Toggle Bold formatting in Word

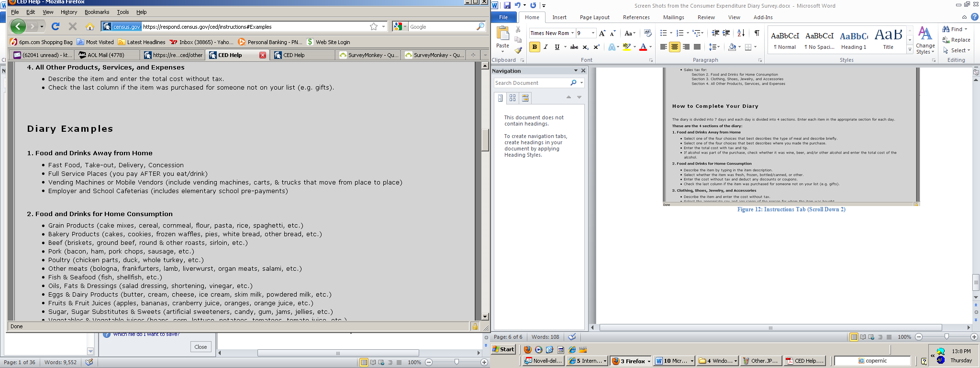535,47
